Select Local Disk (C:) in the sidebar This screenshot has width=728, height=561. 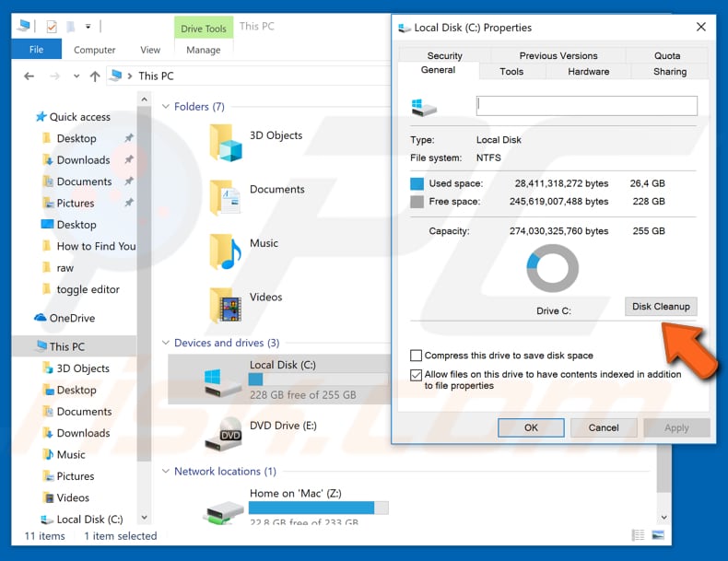89,520
